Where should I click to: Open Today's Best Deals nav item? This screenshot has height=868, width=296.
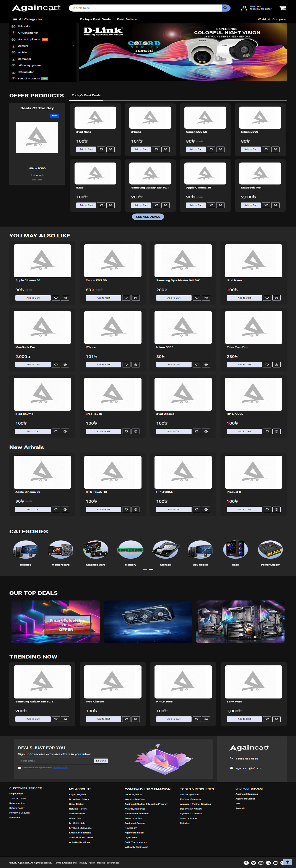(x=95, y=19)
